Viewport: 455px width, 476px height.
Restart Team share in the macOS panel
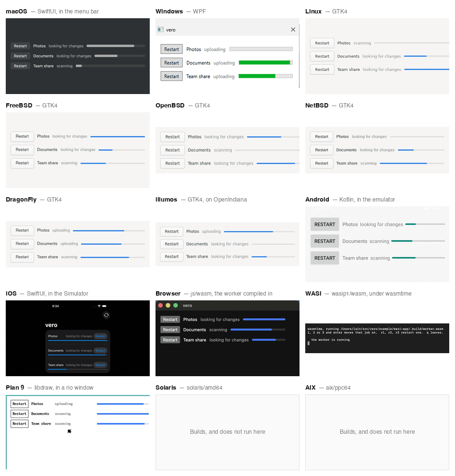click(x=20, y=66)
